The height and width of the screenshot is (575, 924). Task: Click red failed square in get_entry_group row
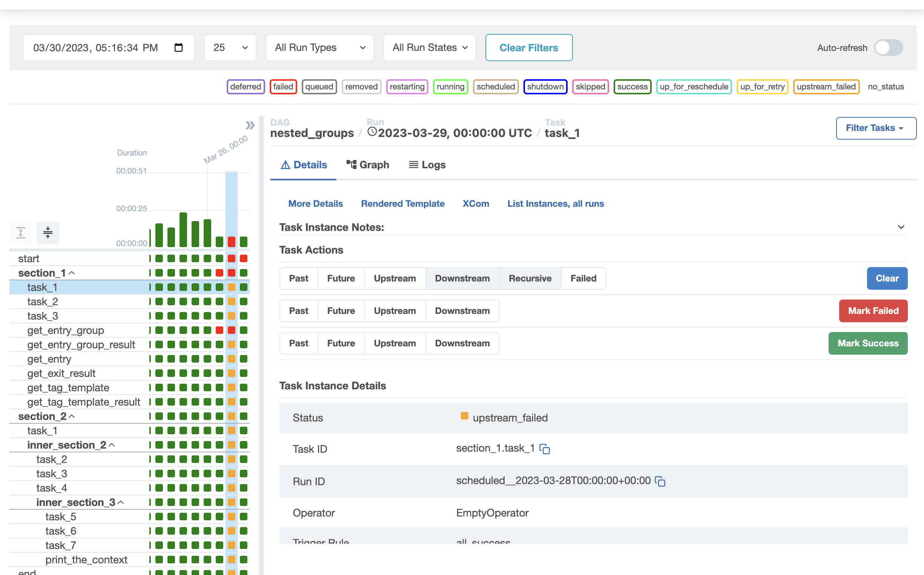(x=219, y=330)
